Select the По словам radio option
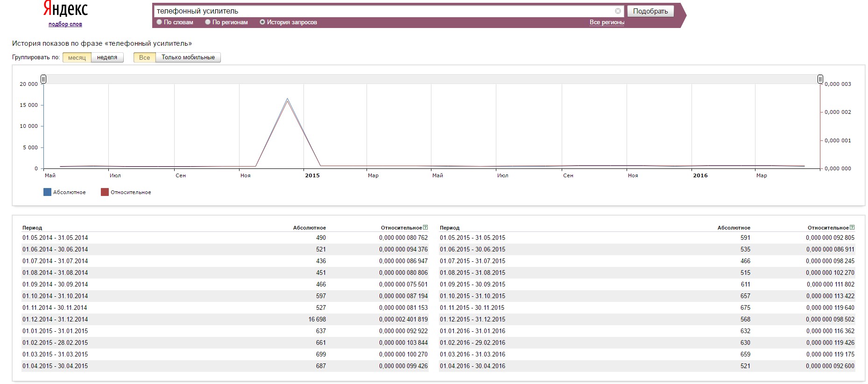This screenshot has width=868, height=384. (159, 22)
